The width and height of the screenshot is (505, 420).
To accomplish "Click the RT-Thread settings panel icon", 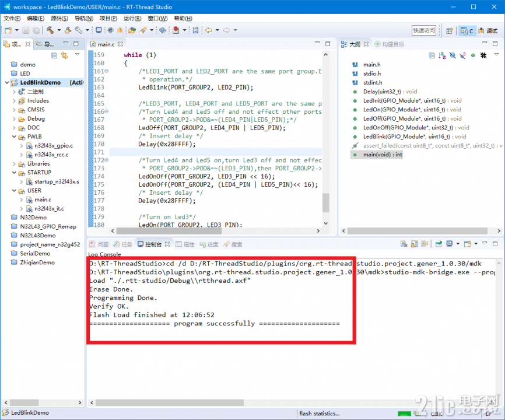I will pos(195,30).
